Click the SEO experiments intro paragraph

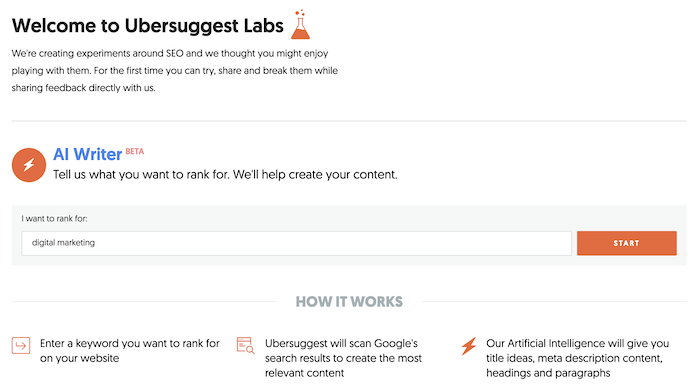175,71
